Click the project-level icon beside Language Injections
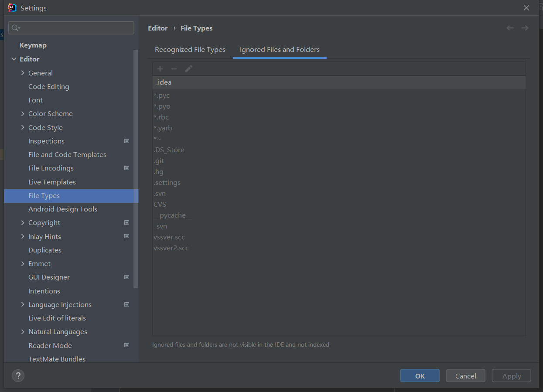 [x=126, y=304]
